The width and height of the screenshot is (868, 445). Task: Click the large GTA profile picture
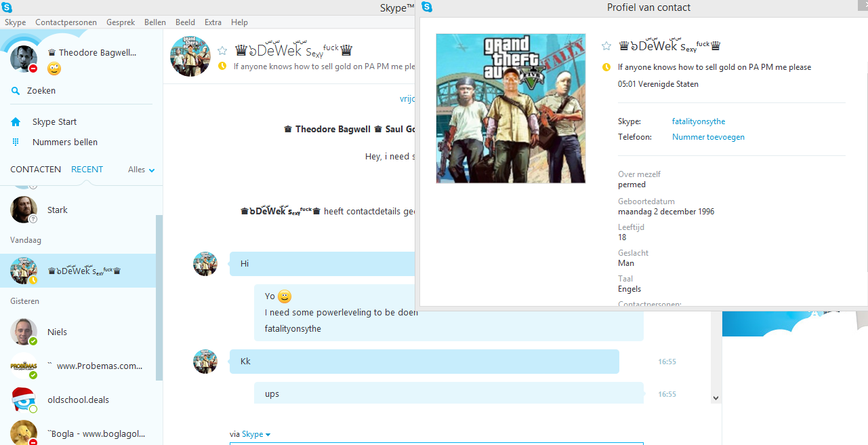[x=511, y=109]
